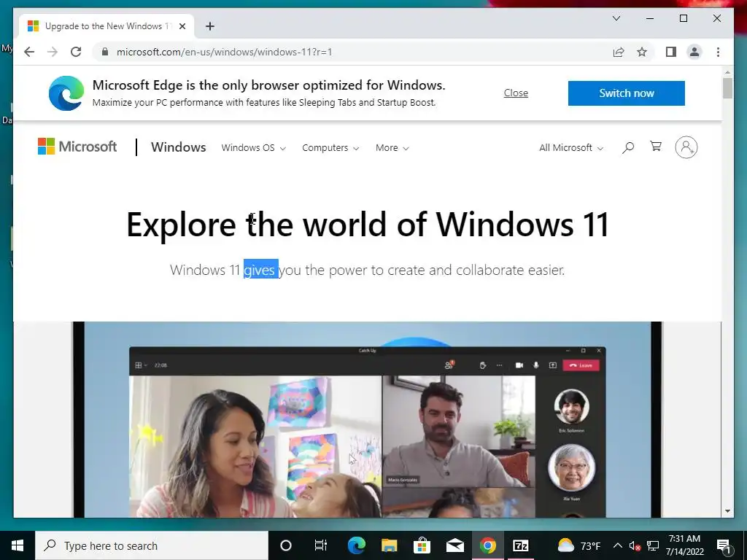The height and width of the screenshot is (560, 747).
Task: Share this page using the share icon
Action: pyautogui.click(x=619, y=52)
